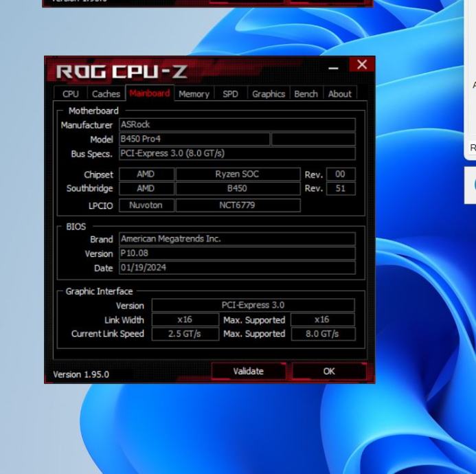Switch to the CPU tab
Image resolution: width=476 pixels, height=474 pixels.
[x=71, y=94]
